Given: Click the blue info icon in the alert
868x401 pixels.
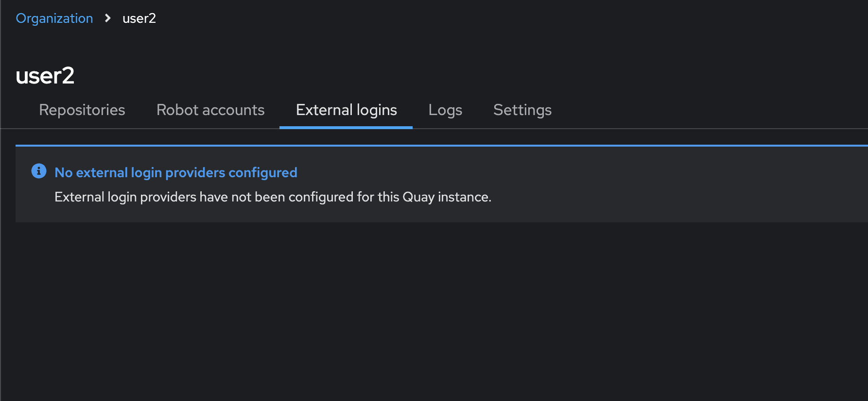Looking at the screenshot, I should click(39, 171).
